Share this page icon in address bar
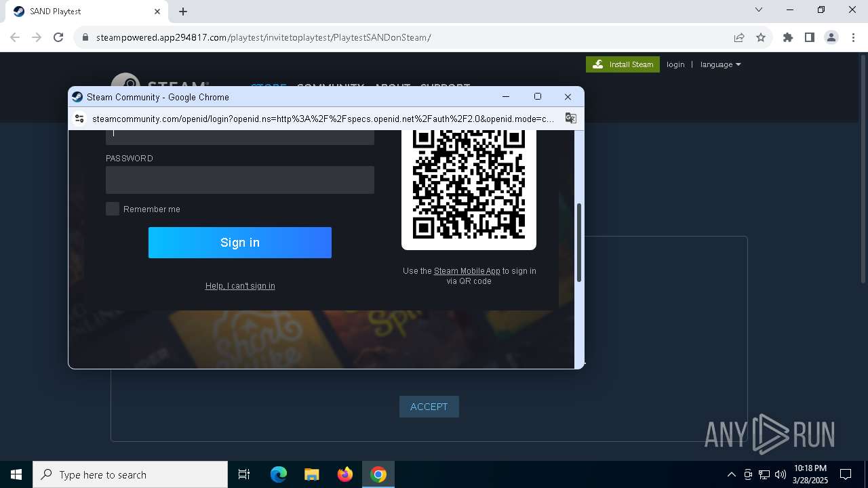868x488 pixels. pyautogui.click(x=739, y=37)
